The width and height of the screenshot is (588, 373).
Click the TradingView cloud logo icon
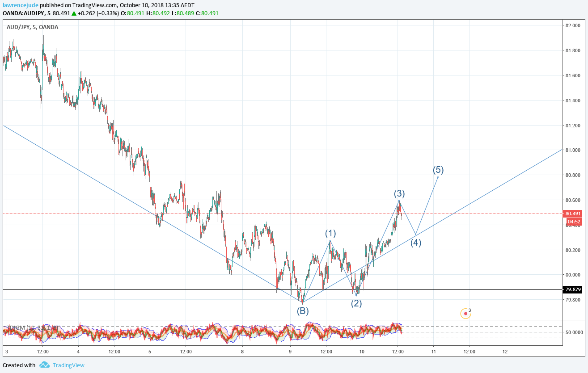point(44,365)
